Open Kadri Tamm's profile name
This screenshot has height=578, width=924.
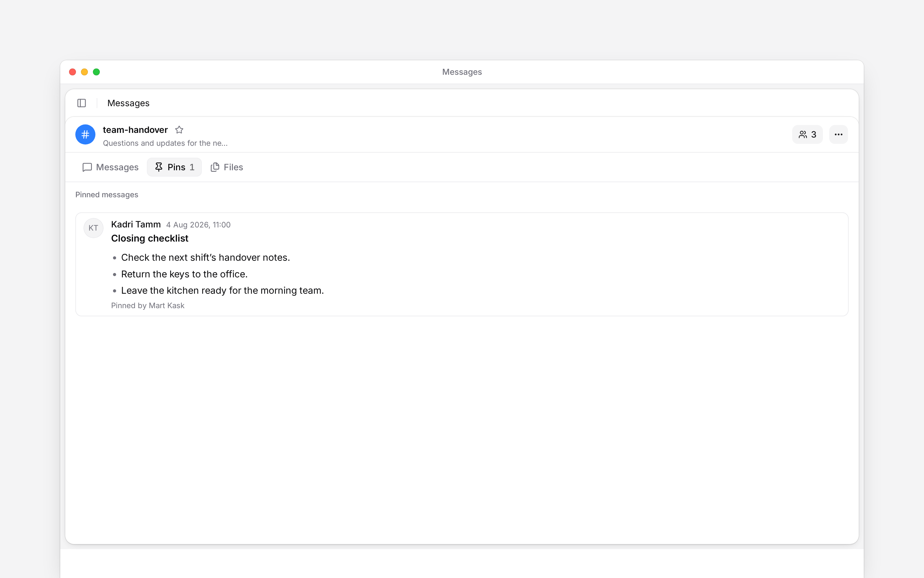pos(136,224)
